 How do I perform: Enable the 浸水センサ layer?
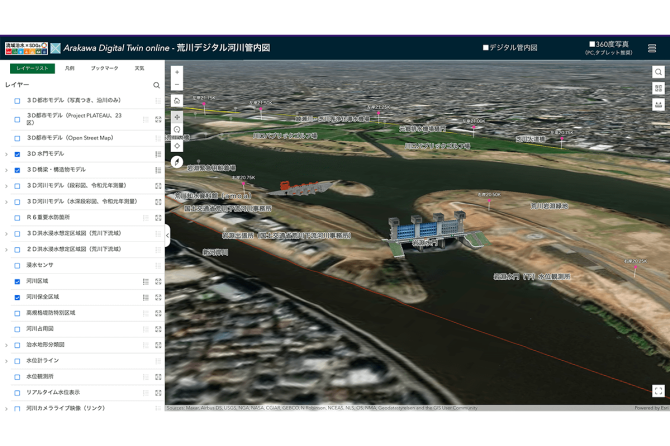coord(17,266)
